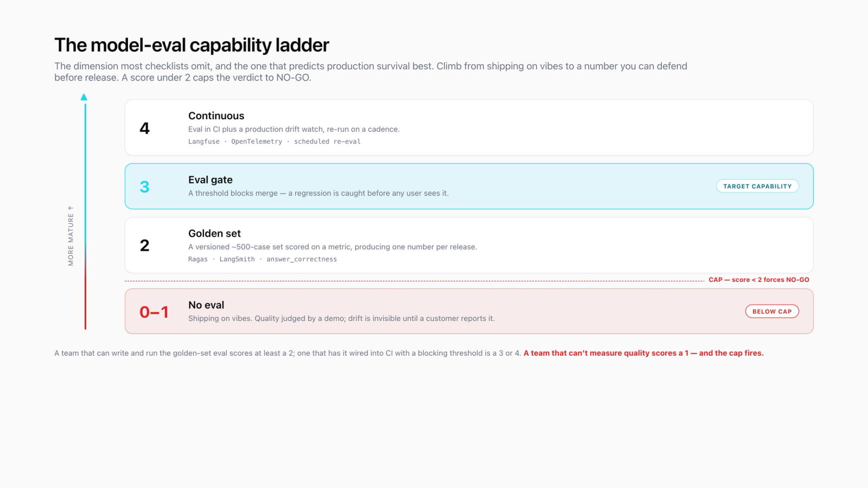Click the level number 4
This screenshot has width=868, height=488.
tap(144, 128)
